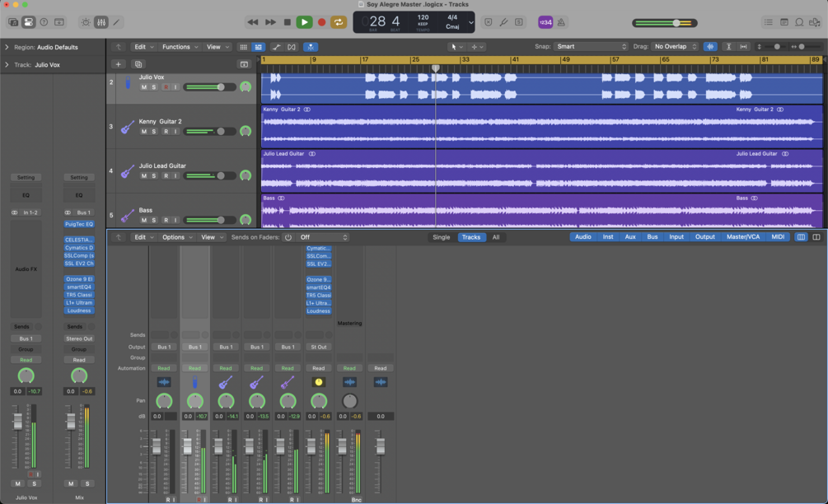Image resolution: width=828 pixels, height=504 pixels.
Task: Open the LCD display mode chevron
Action: tap(470, 23)
